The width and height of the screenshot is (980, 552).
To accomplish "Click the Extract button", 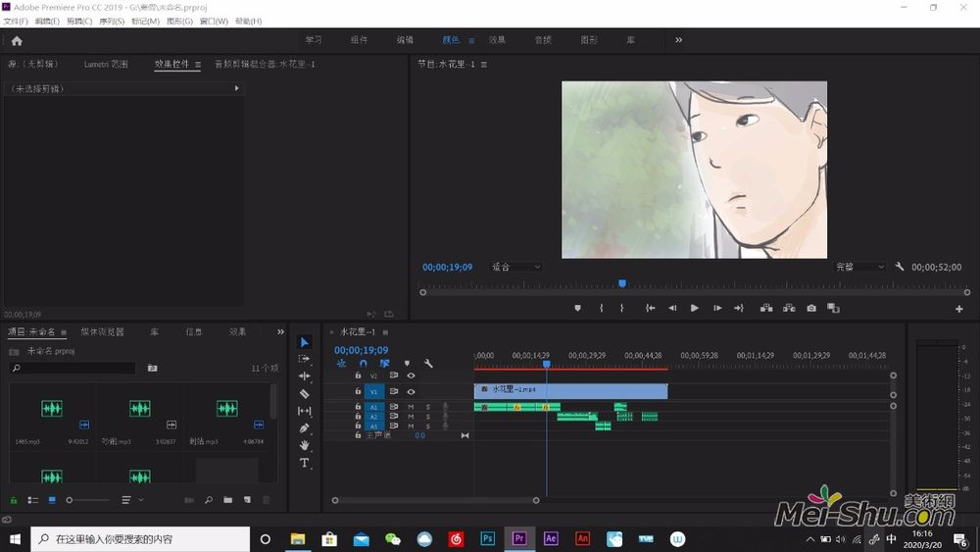I will 789,308.
